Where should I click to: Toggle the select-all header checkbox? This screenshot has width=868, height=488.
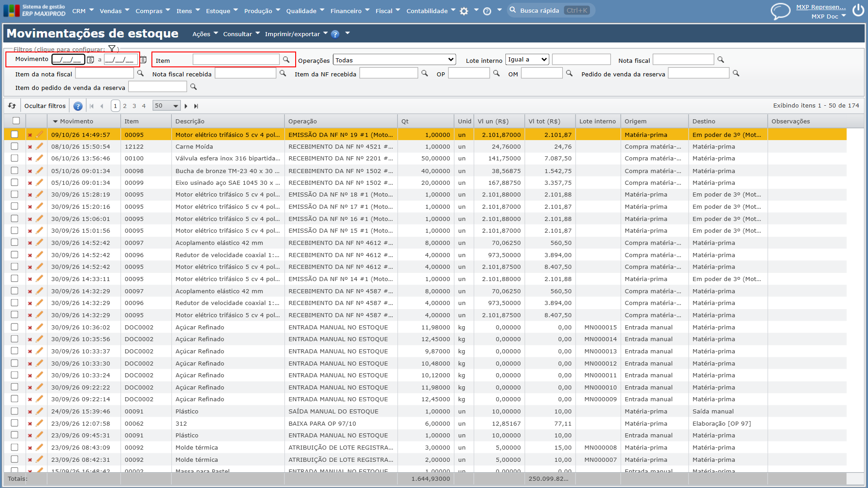pos(16,121)
